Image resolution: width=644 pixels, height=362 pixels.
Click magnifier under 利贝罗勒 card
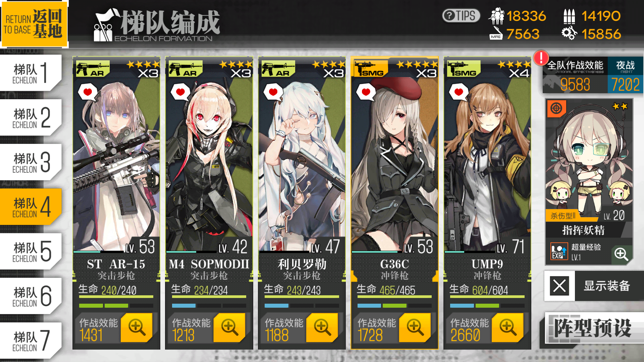tap(322, 327)
